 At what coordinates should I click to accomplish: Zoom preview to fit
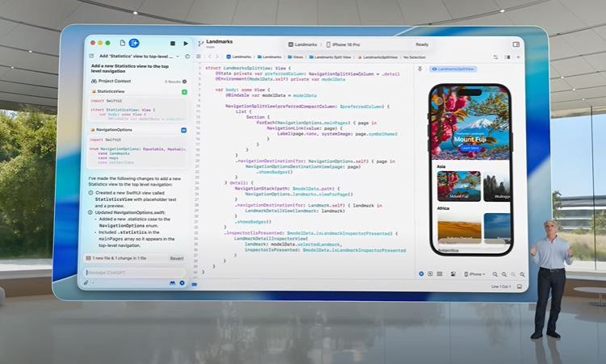(x=513, y=274)
